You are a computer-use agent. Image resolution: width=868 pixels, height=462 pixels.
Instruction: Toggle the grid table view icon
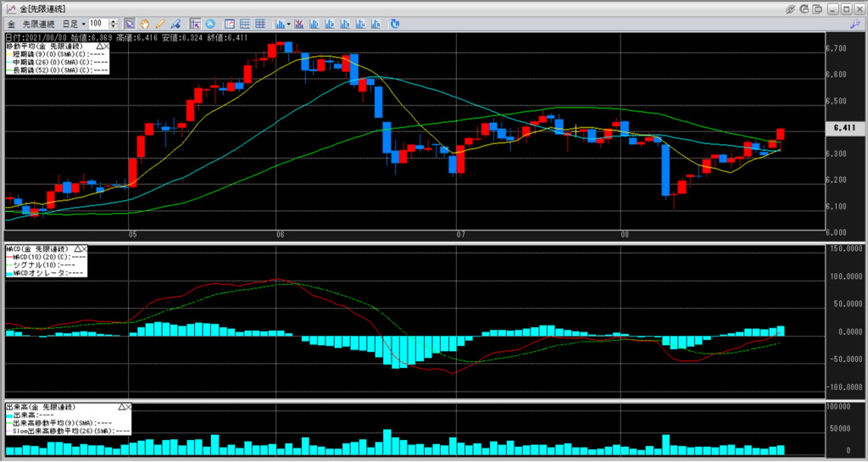[x=260, y=23]
